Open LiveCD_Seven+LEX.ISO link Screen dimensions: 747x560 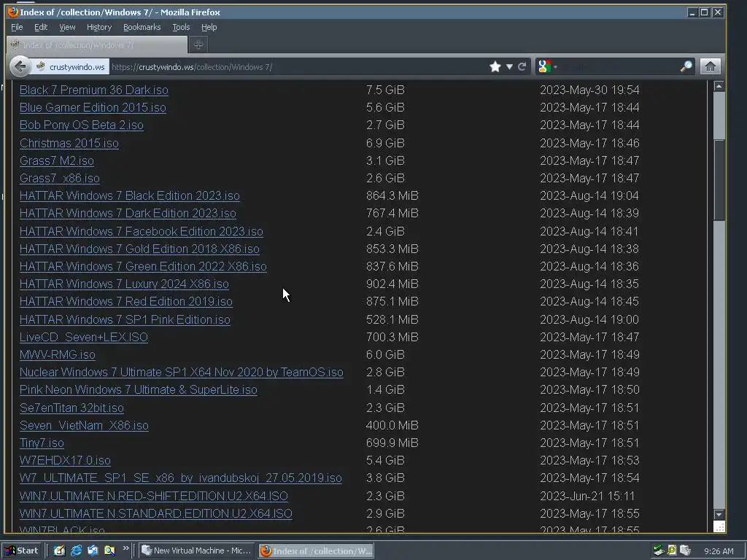[84, 337]
